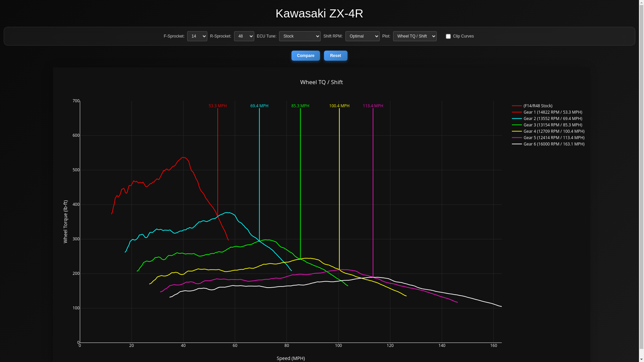The width and height of the screenshot is (644, 362).
Task: Toggle the Gear 5 legend entry
Action: [548, 138]
